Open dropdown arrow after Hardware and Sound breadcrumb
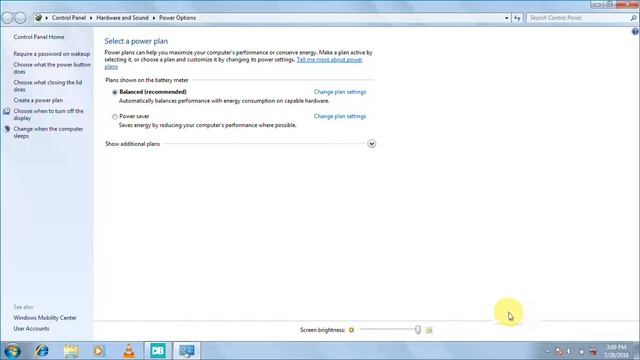This screenshot has height=360, width=640. click(x=154, y=18)
